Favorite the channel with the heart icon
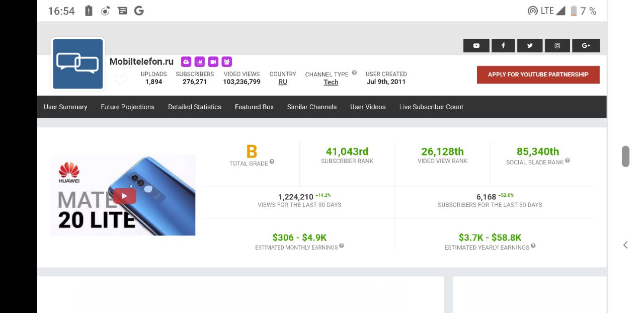Image resolution: width=644 pixels, height=313 pixels. (120, 80)
